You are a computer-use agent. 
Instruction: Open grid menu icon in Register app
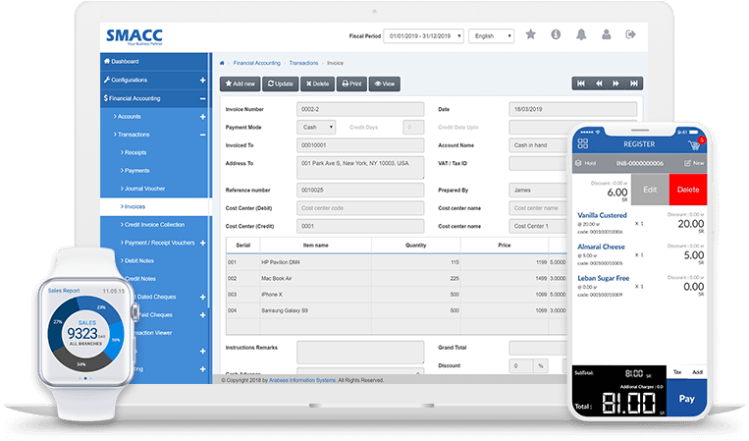[579, 143]
